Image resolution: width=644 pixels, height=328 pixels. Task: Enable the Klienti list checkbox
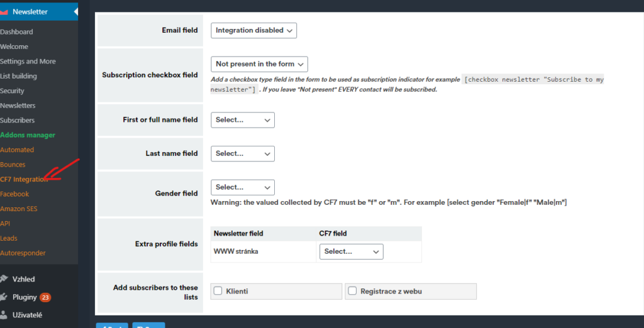(x=218, y=291)
